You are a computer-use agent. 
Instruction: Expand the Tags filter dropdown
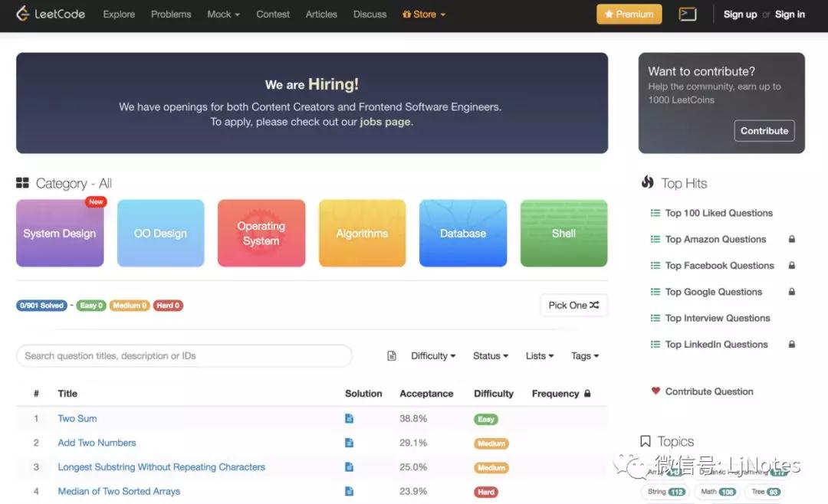pos(585,356)
